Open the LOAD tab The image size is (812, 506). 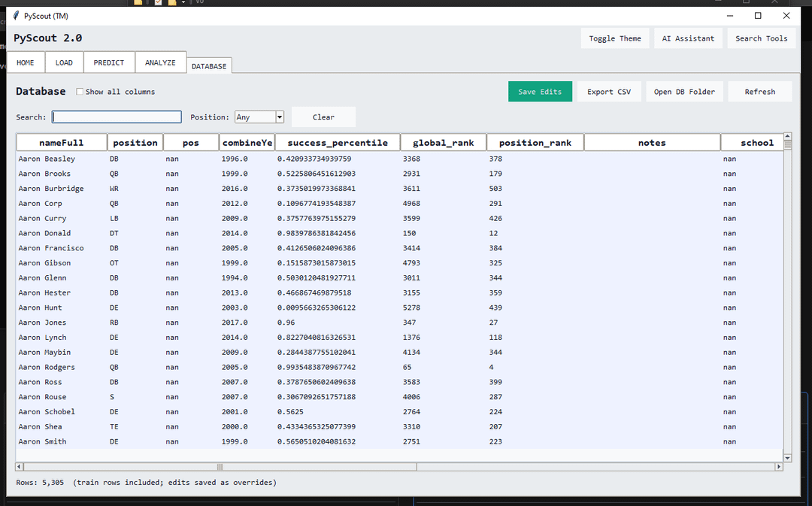(64, 62)
